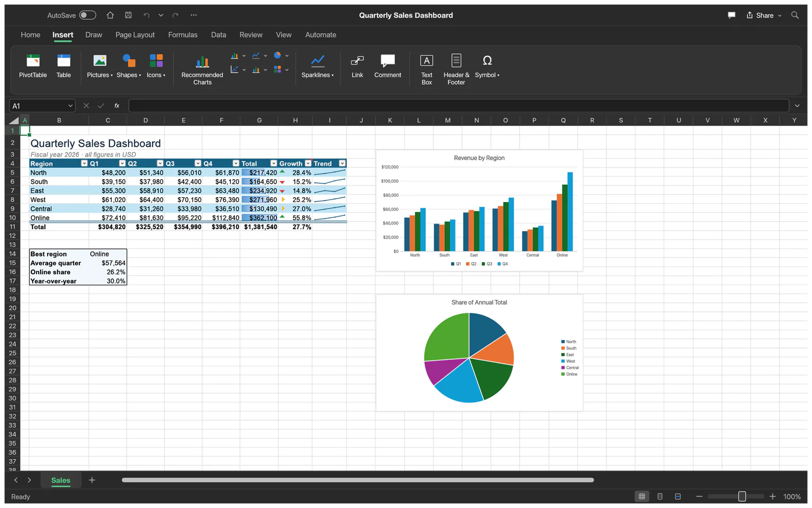Open Header & Footer
Screen dimensions: 812x508
[456, 70]
